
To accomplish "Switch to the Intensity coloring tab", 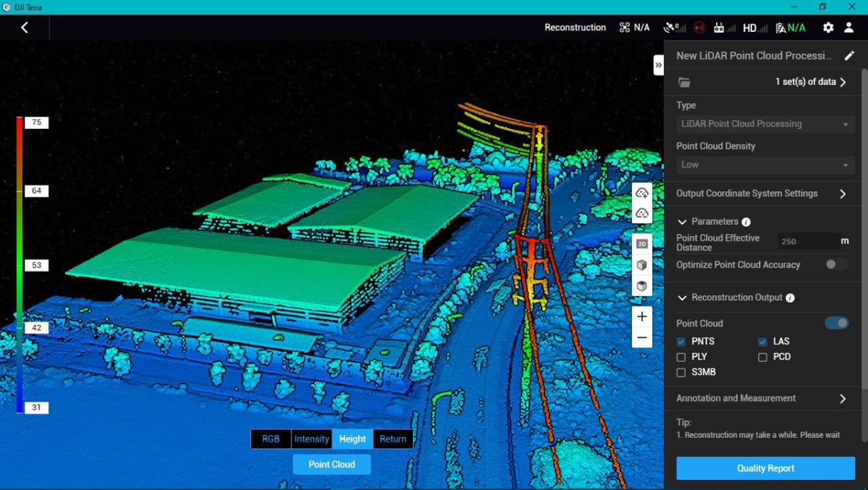I will pyautogui.click(x=311, y=439).
